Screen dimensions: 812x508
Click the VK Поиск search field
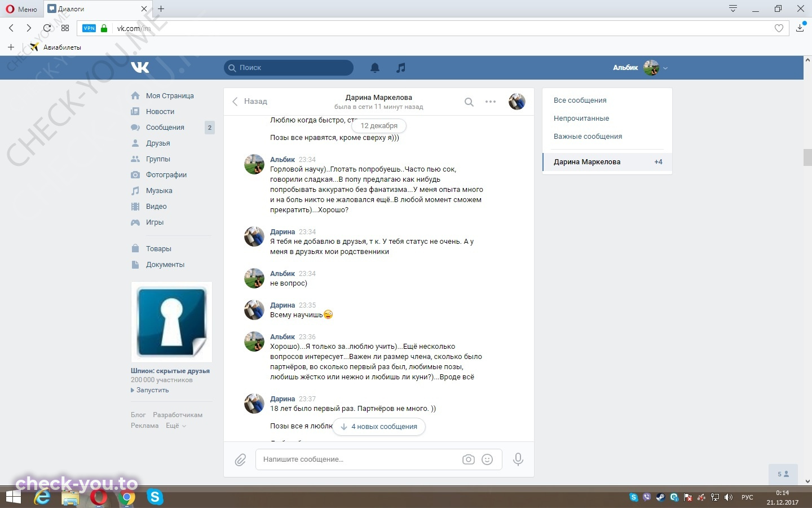(x=289, y=68)
